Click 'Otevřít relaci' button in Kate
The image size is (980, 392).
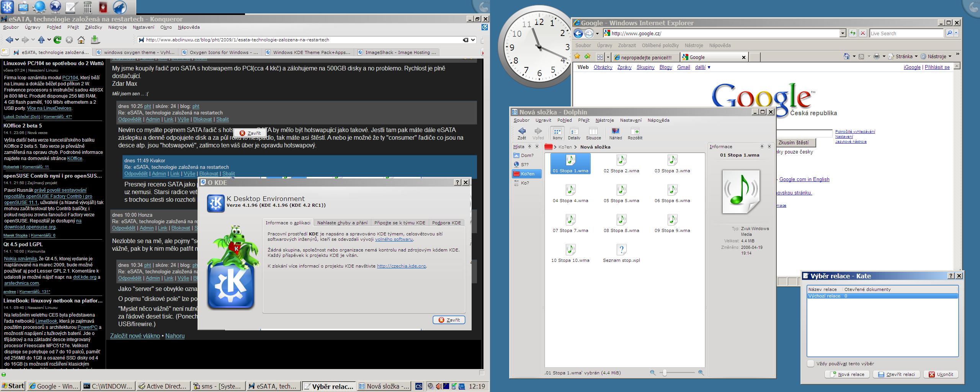(x=896, y=374)
